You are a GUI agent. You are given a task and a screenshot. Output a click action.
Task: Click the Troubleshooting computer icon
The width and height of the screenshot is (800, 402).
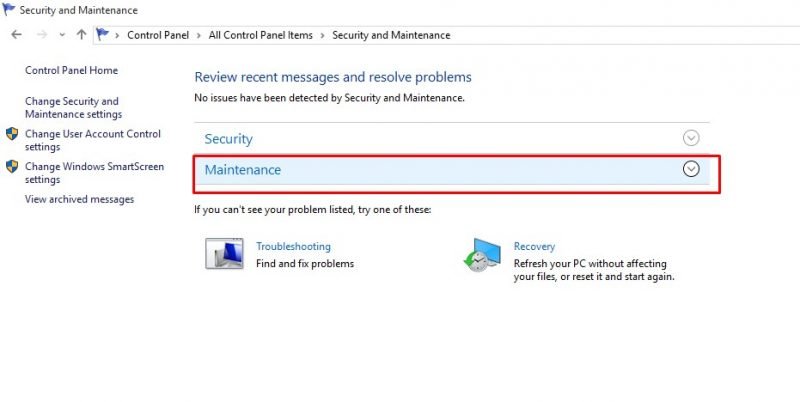point(224,254)
